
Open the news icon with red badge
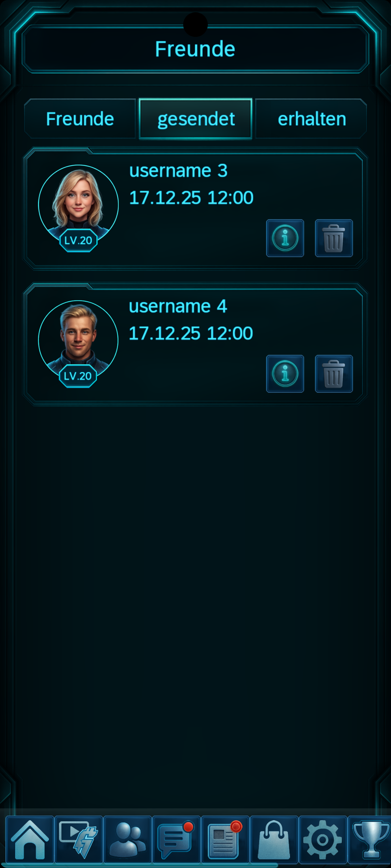[225, 840]
